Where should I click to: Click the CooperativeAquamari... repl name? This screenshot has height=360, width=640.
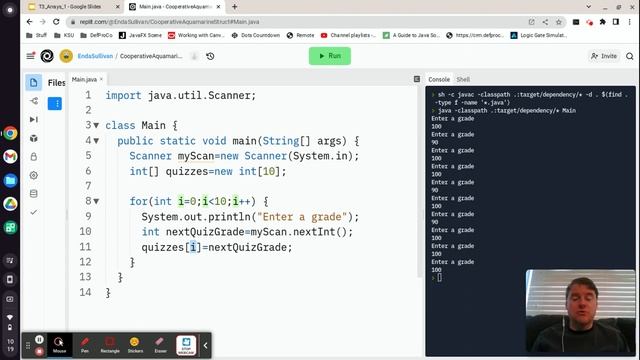(151, 56)
